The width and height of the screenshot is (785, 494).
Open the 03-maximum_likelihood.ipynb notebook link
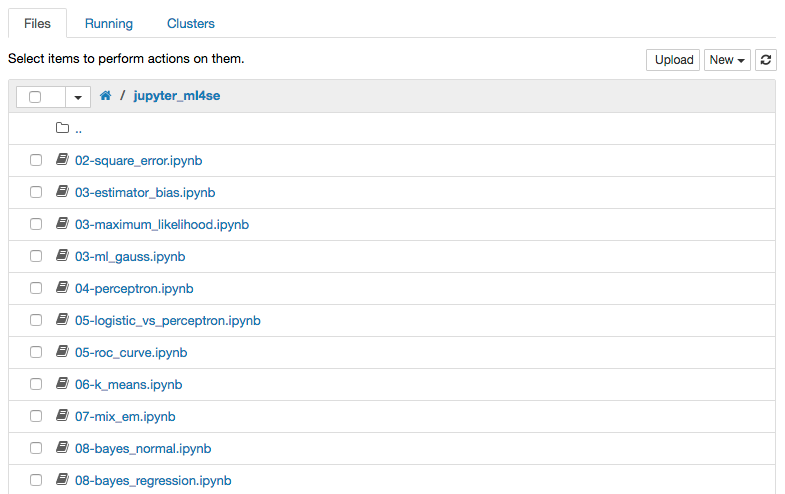tap(162, 225)
